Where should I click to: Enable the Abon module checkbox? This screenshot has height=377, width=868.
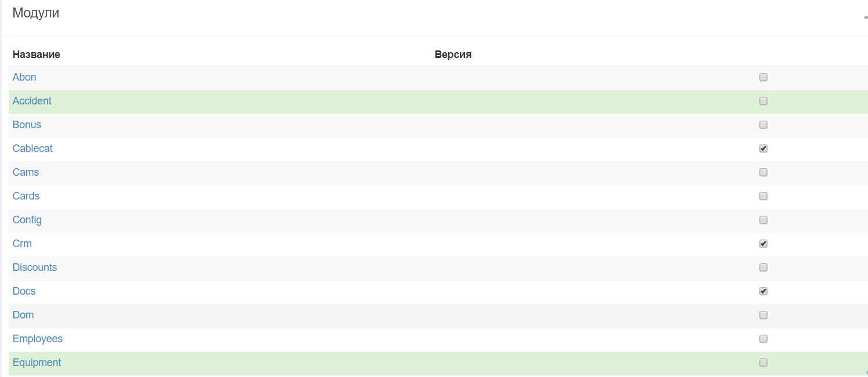tap(763, 77)
